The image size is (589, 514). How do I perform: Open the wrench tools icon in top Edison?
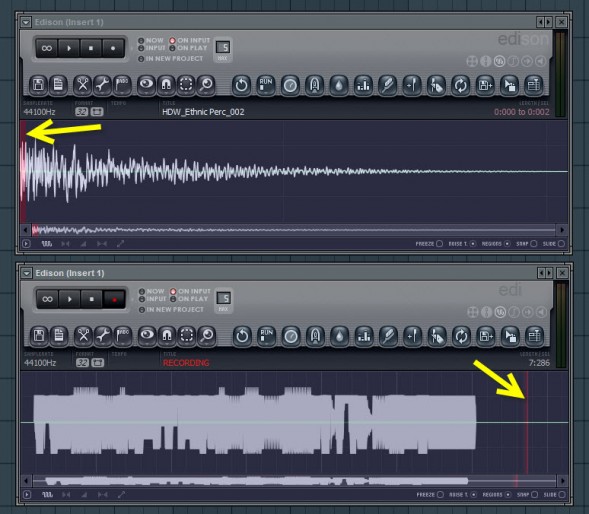pyautogui.click(x=102, y=85)
